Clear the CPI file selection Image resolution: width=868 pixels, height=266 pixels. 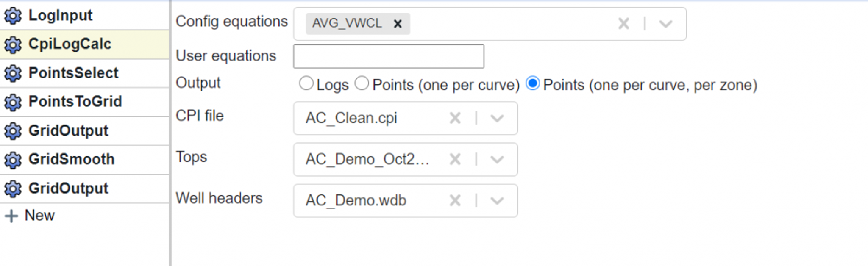tap(455, 118)
